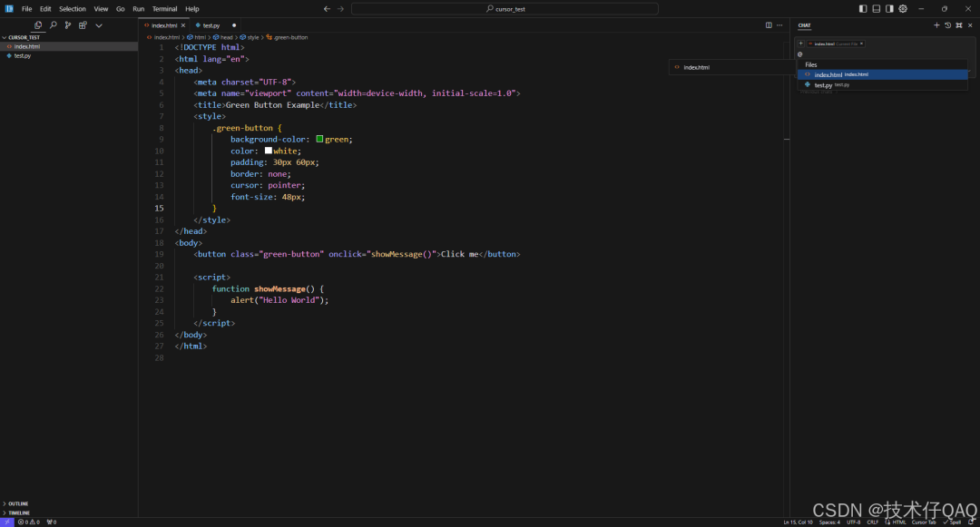Open the Search view icon

click(54, 25)
